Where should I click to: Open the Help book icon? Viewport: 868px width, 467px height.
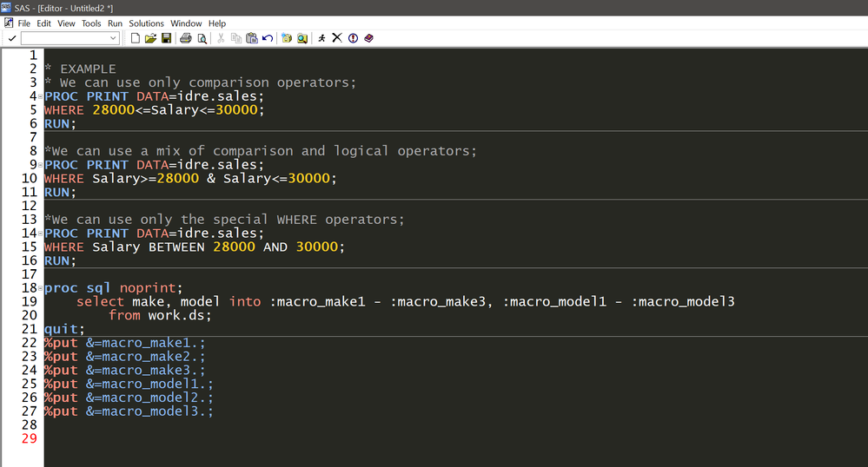coord(368,38)
